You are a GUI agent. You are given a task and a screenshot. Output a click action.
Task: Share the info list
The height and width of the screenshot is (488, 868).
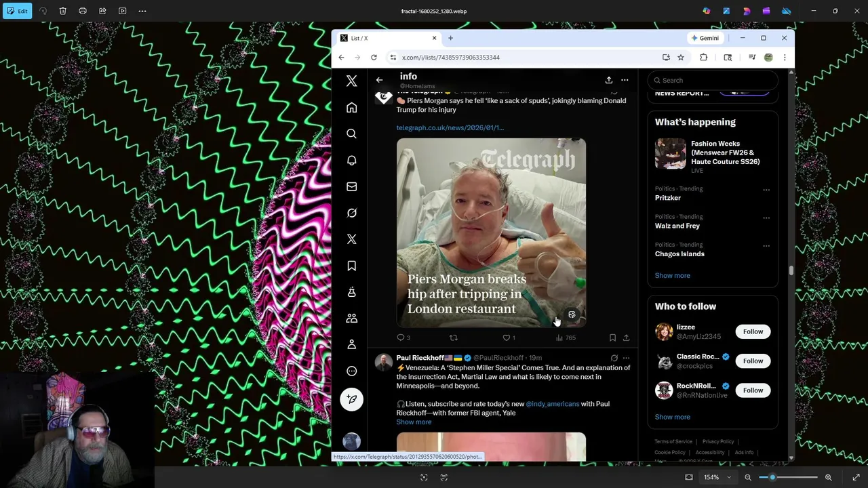(x=608, y=80)
